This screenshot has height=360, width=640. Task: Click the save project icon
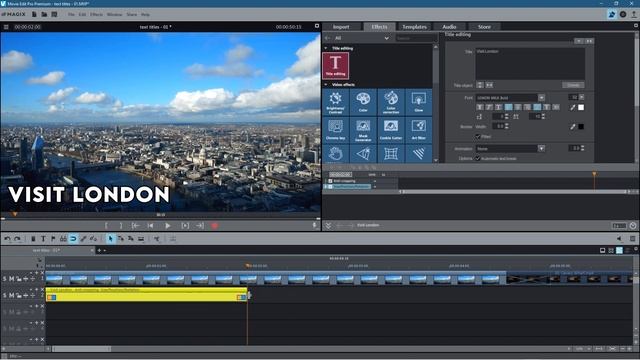click(54, 14)
